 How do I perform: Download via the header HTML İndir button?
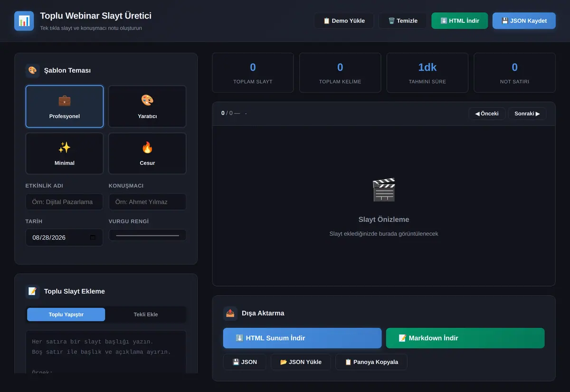tap(460, 21)
